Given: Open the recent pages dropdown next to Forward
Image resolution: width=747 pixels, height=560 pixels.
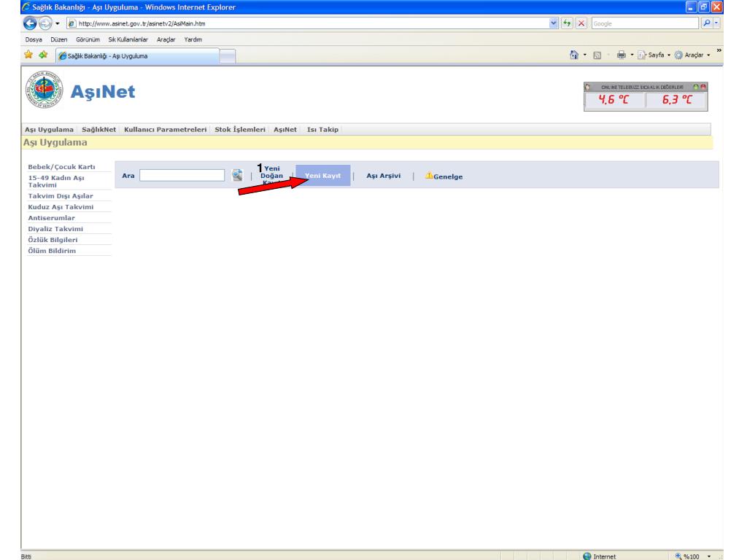Looking at the screenshot, I should coord(58,23).
